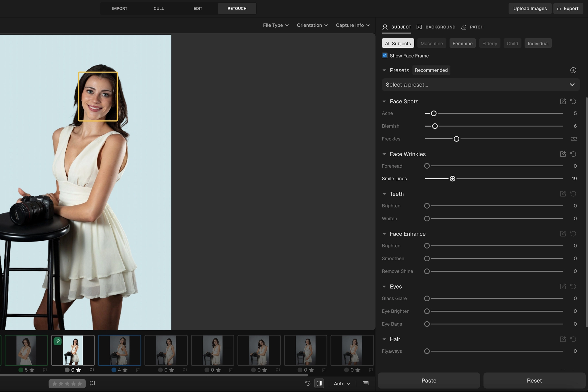Select the All Subjects filter
Viewport: 588px width, 392px height.
point(398,43)
